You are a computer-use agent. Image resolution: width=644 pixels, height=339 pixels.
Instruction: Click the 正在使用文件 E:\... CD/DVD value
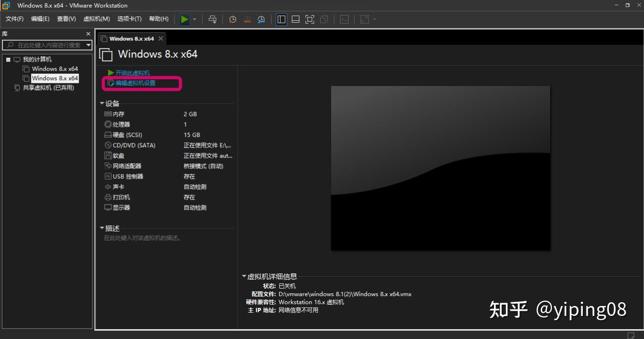[x=207, y=145]
